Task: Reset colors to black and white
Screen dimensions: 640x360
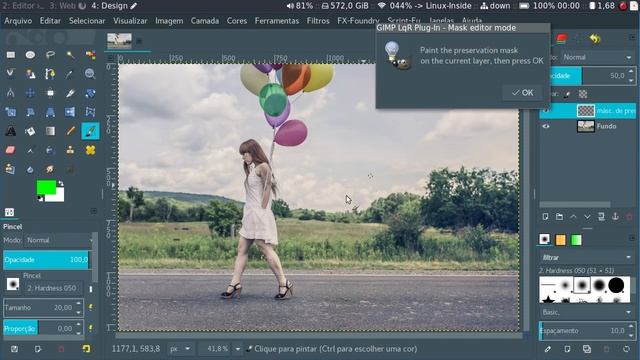Action: 40,198
